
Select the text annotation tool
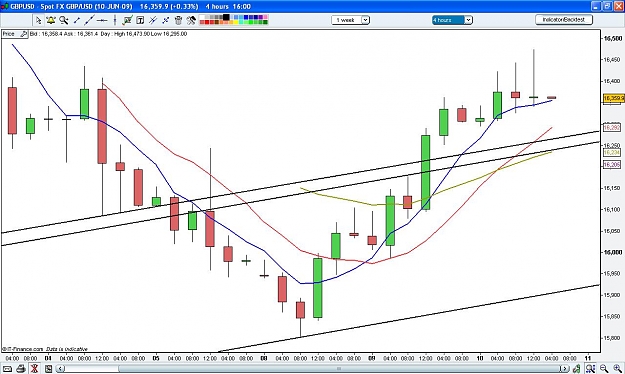(140, 20)
